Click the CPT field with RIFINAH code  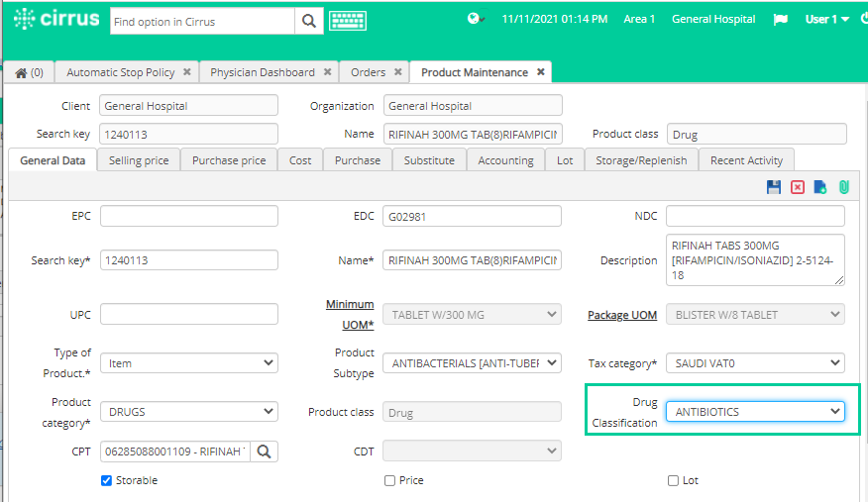click(x=175, y=452)
